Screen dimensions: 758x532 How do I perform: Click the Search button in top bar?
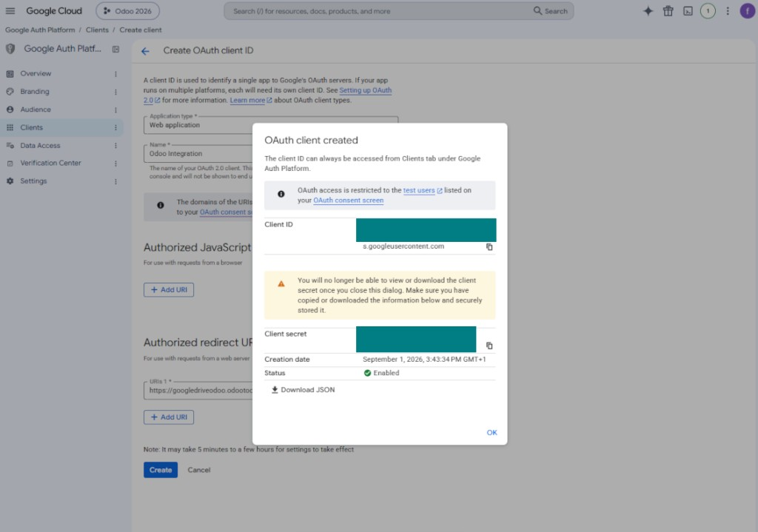551,11
